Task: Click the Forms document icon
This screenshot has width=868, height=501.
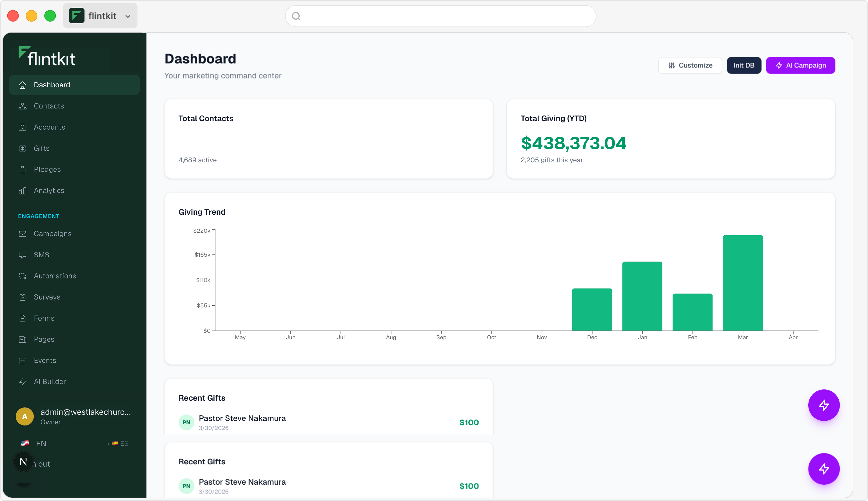Action: 23,318
